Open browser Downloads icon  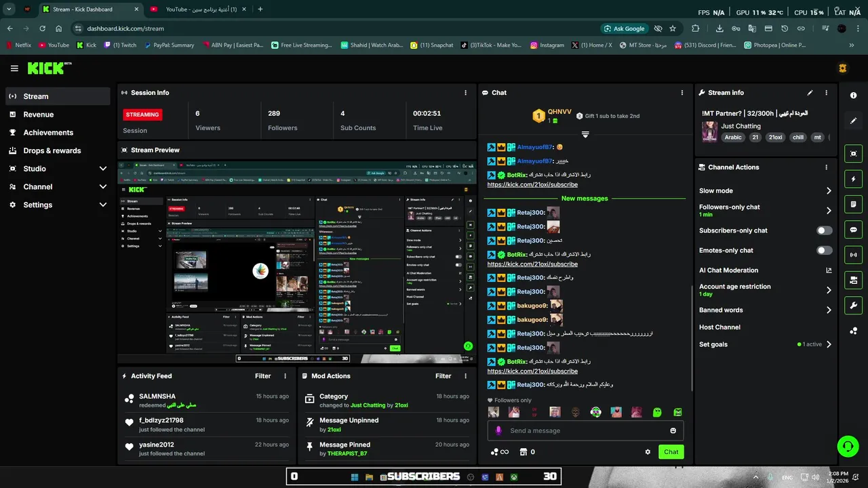click(x=719, y=28)
